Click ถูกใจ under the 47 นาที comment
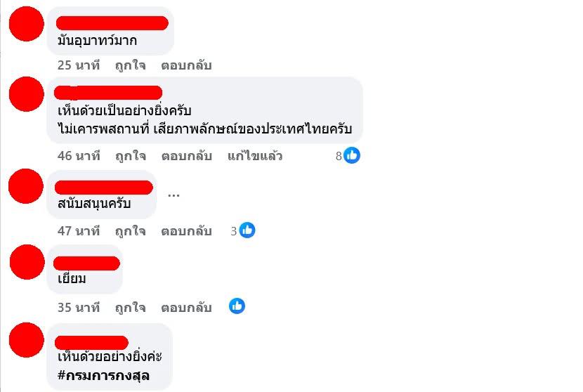This screenshot has height=392, width=583. click(130, 231)
